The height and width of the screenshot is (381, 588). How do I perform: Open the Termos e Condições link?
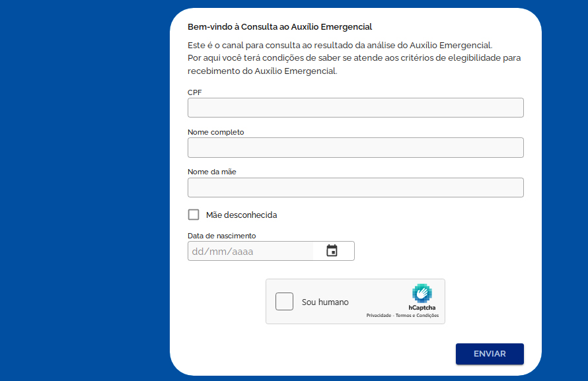[x=417, y=316]
